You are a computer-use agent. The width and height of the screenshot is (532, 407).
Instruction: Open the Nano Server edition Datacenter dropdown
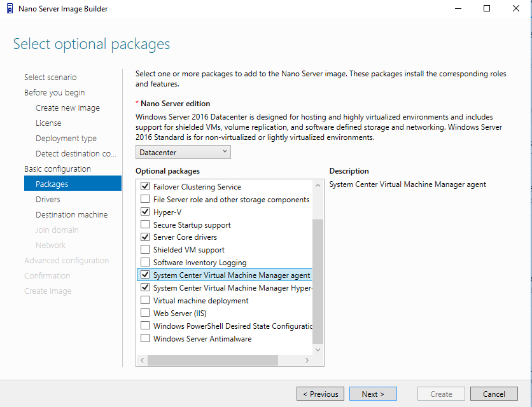183,152
